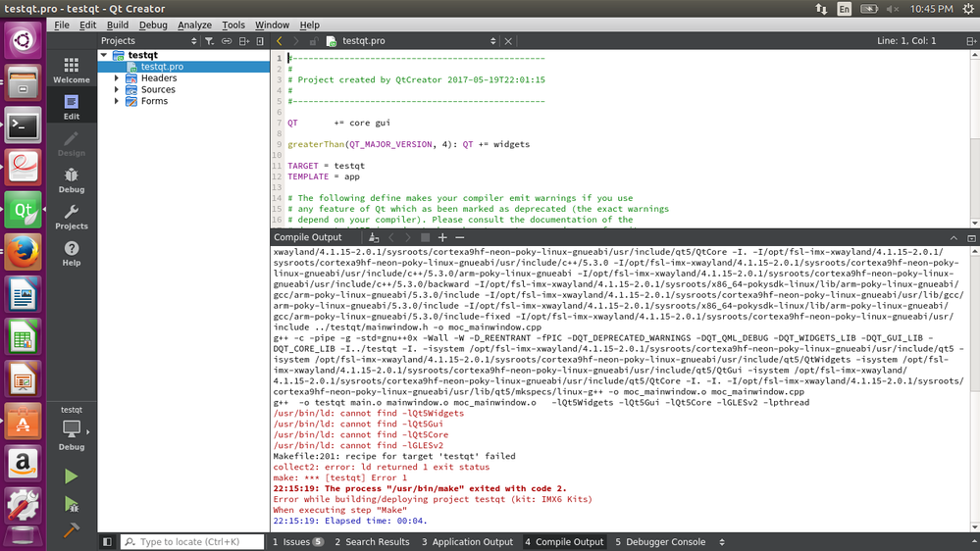Open sound volume indicator in top bar
This screenshot has height=551, width=980.
[x=892, y=9]
